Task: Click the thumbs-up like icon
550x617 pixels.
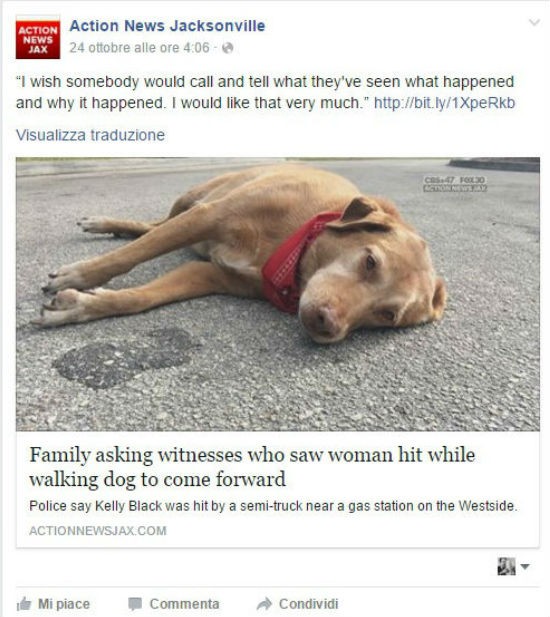Action: pos(24,603)
